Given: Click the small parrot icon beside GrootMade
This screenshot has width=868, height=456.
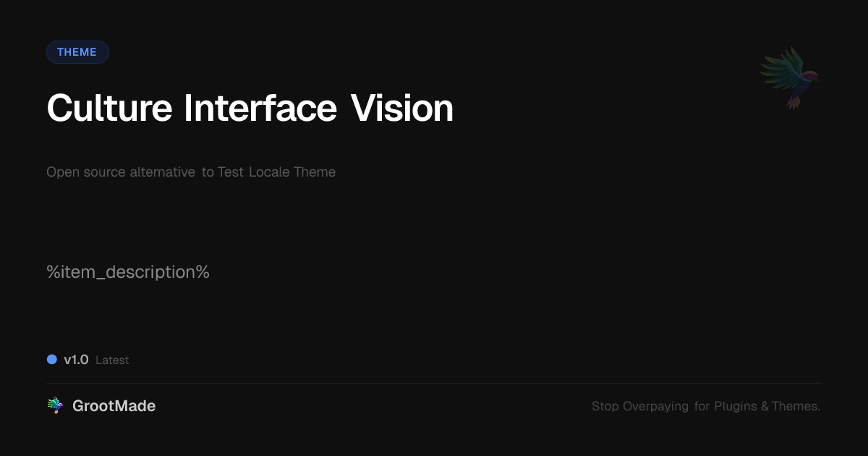Looking at the screenshot, I should point(55,406).
